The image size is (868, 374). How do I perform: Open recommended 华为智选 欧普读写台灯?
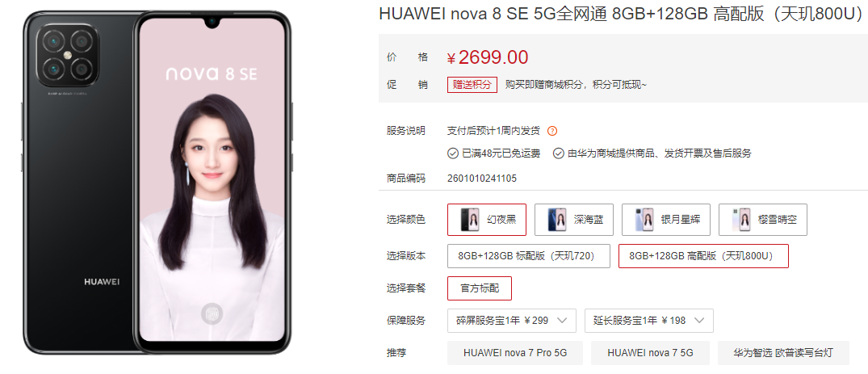[783, 352]
